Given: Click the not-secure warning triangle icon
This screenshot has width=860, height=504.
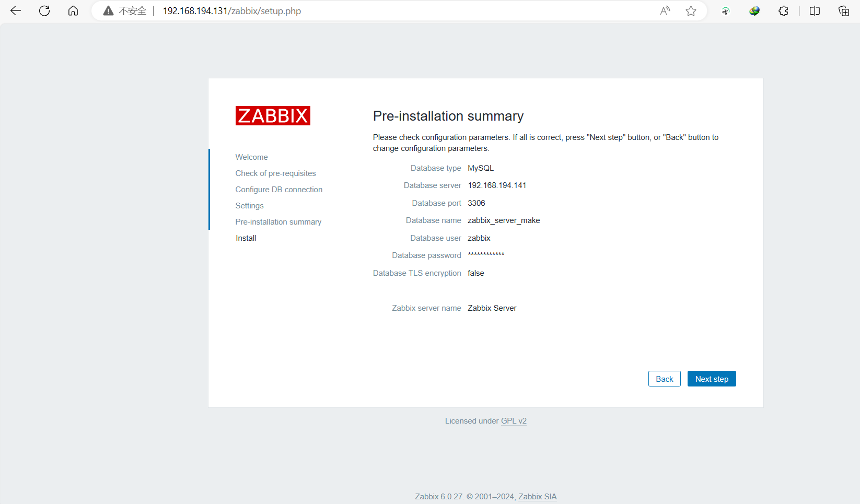Looking at the screenshot, I should (x=108, y=11).
